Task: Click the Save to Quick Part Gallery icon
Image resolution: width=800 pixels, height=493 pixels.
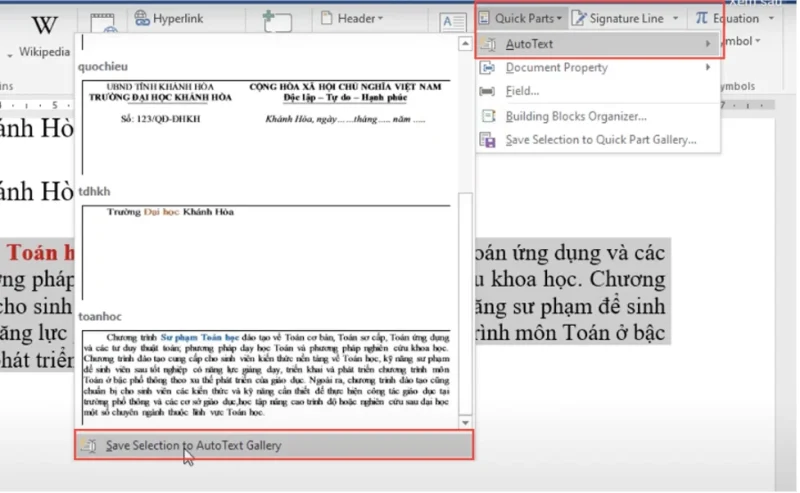Action: [488, 140]
